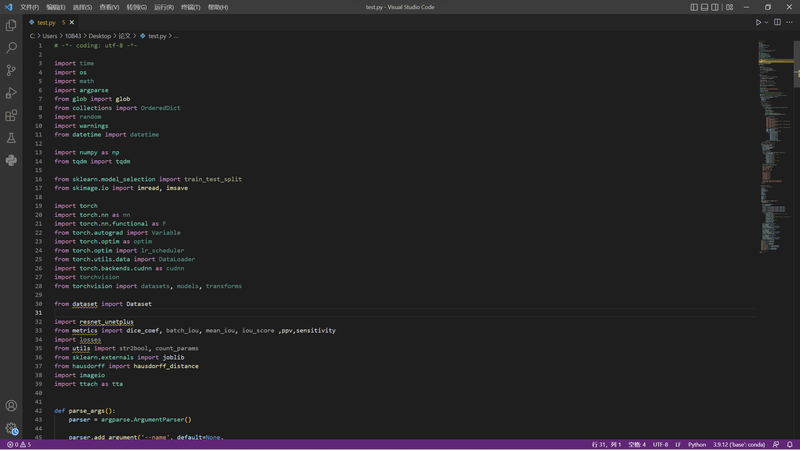Click the feedback icon in status bar

pyautogui.click(x=776, y=444)
